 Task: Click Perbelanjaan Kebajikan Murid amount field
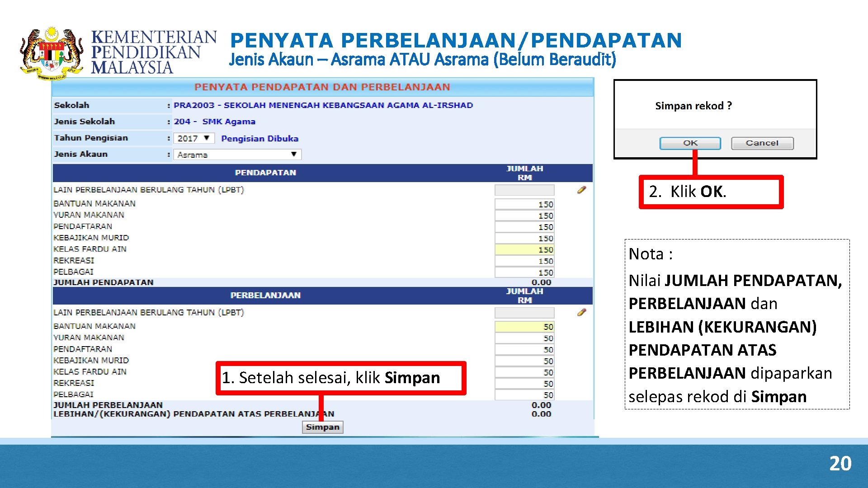tap(524, 361)
